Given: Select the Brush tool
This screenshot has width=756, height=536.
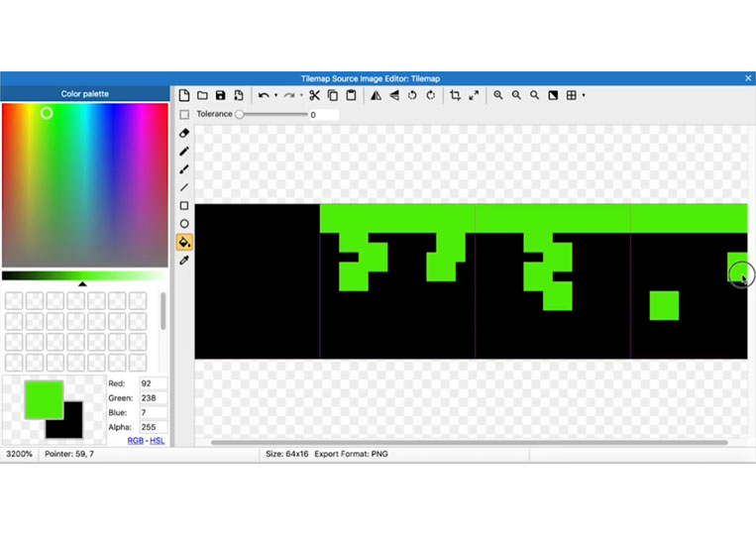Looking at the screenshot, I should click(x=184, y=169).
